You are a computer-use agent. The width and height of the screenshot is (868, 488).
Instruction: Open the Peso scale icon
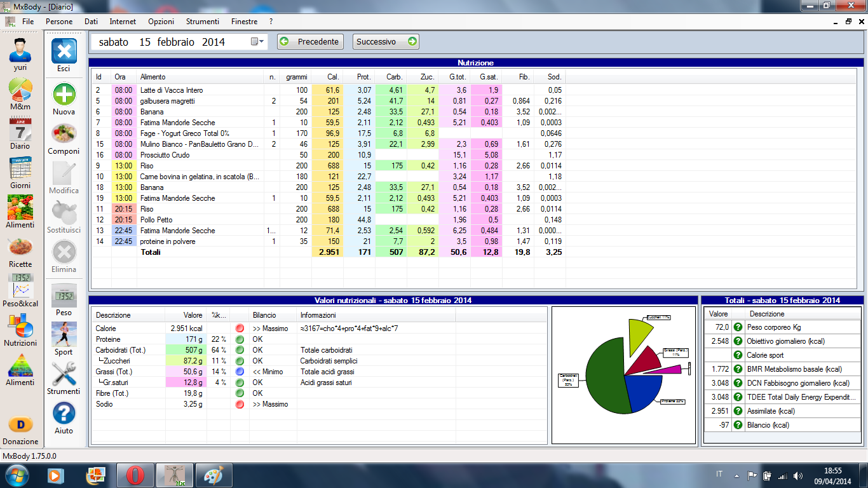click(64, 295)
